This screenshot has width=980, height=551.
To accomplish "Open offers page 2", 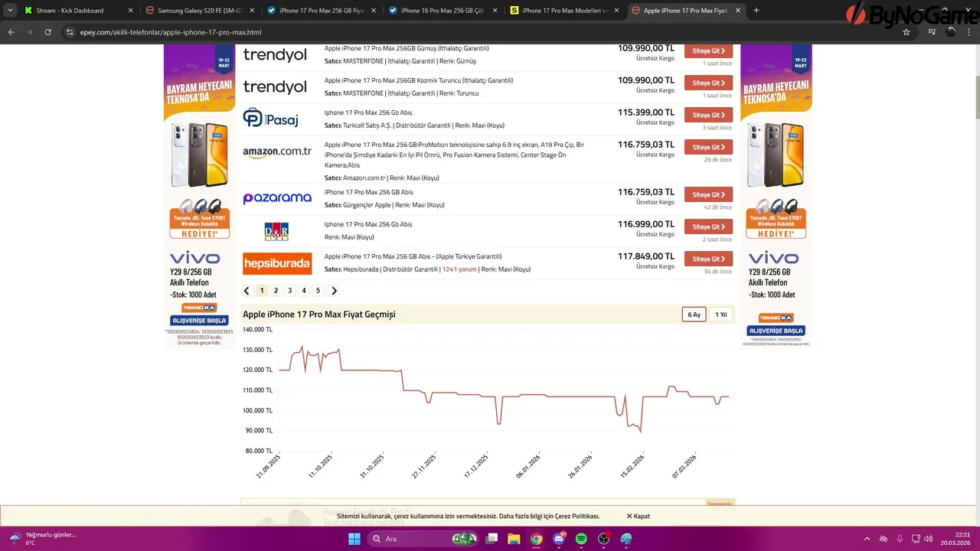I will [x=276, y=291].
